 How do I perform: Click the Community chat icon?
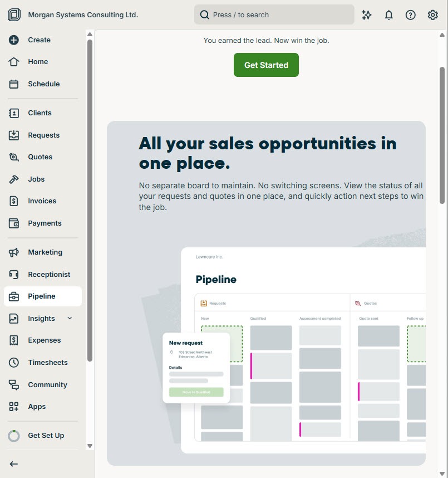tap(14, 385)
